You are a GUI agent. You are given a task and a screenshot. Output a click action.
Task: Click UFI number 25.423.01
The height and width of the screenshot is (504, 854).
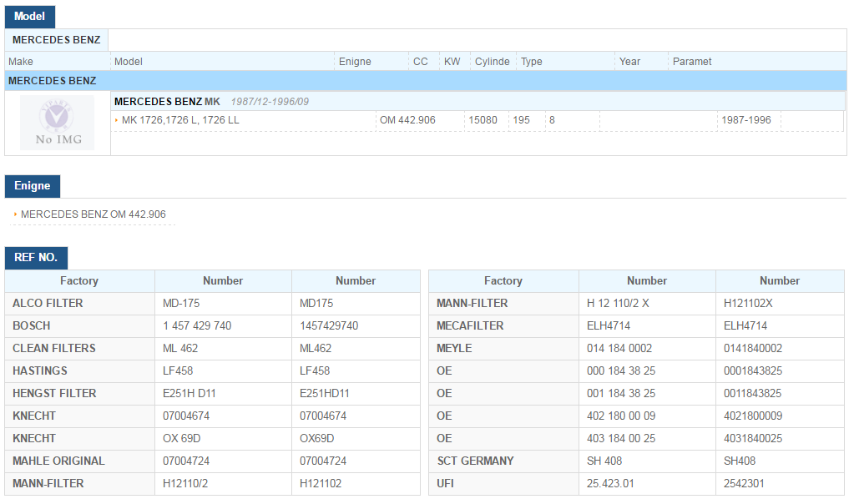[x=610, y=484]
